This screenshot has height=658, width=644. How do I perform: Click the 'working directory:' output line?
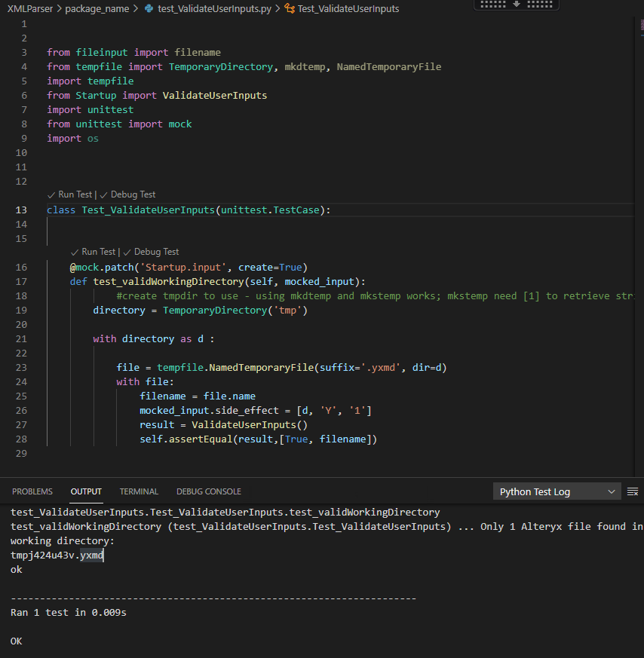coord(62,541)
